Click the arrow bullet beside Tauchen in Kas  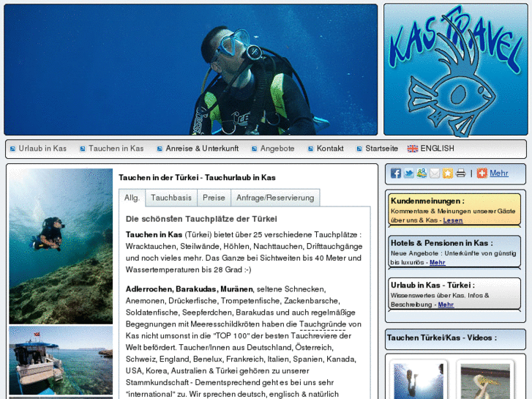83,149
